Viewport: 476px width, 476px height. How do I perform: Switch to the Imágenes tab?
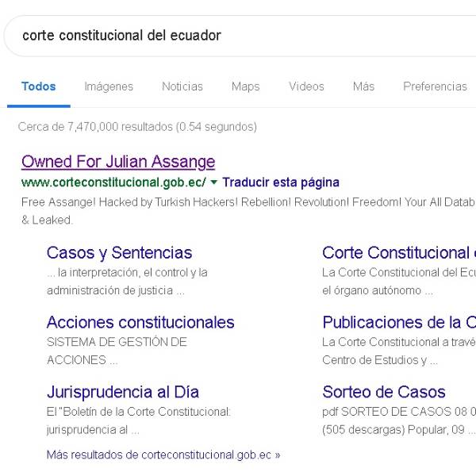[109, 86]
